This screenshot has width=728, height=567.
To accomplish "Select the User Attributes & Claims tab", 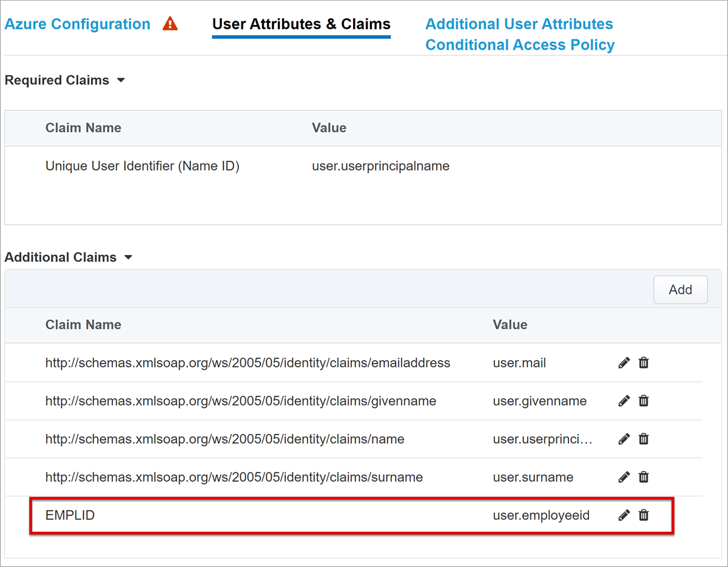I will pos(302,24).
